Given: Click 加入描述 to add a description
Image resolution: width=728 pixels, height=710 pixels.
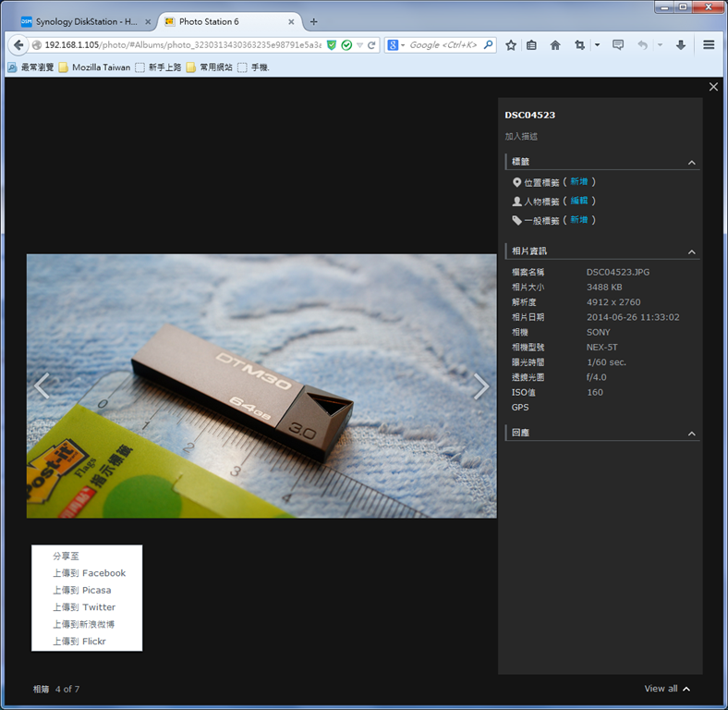Looking at the screenshot, I should tap(521, 136).
